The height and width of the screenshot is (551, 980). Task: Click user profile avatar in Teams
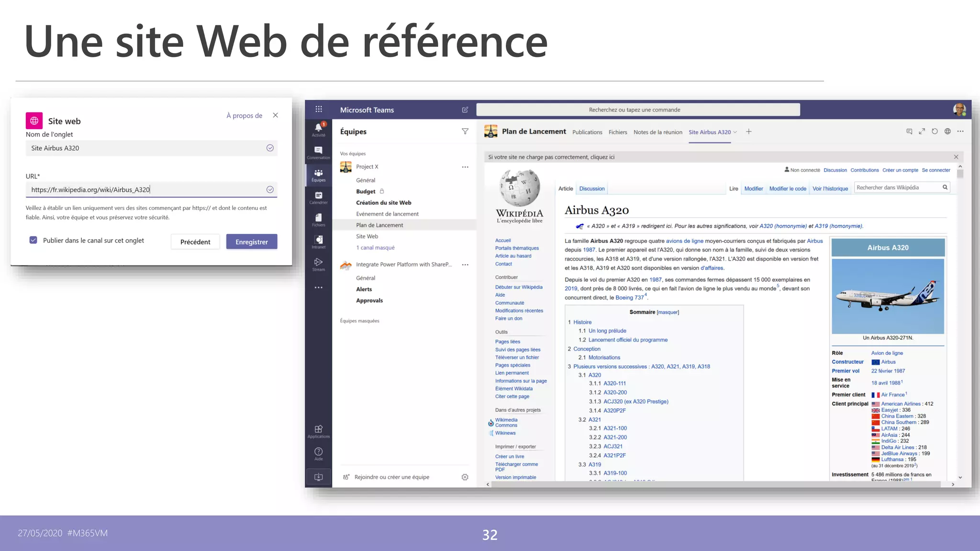click(959, 110)
